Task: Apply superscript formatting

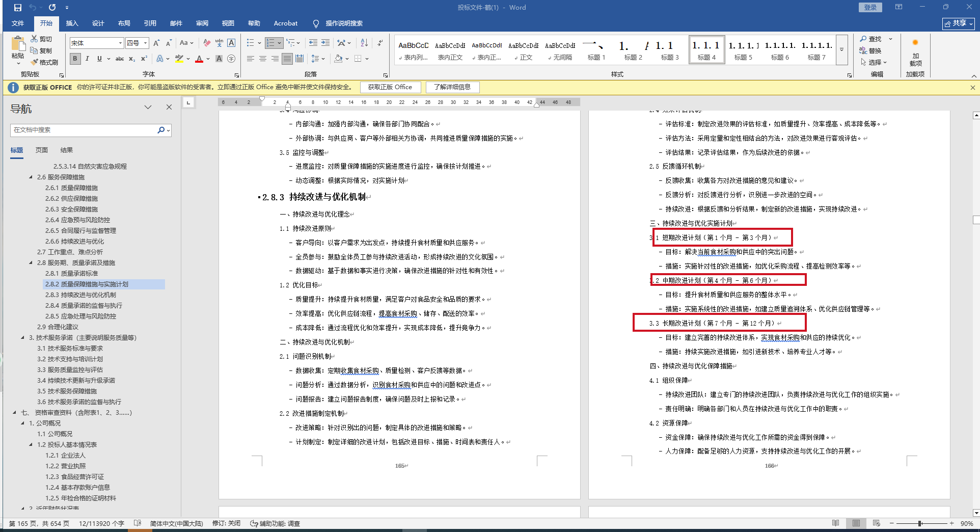Action: (144, 59)
